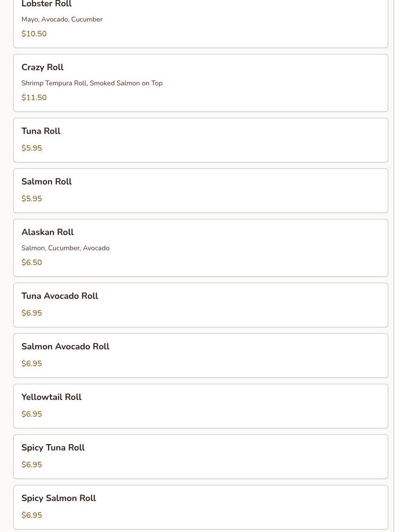Click the Alaskan Roll heading

click(48, 232)
